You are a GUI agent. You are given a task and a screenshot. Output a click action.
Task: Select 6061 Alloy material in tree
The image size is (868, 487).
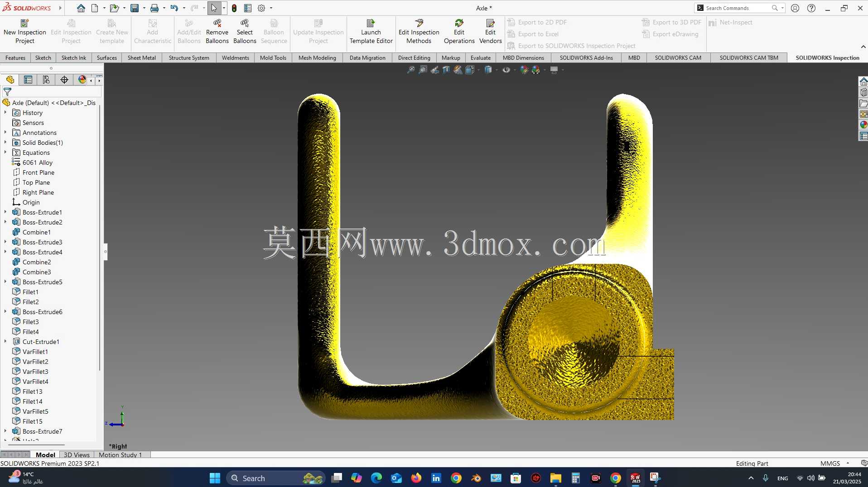pos(38,162)
